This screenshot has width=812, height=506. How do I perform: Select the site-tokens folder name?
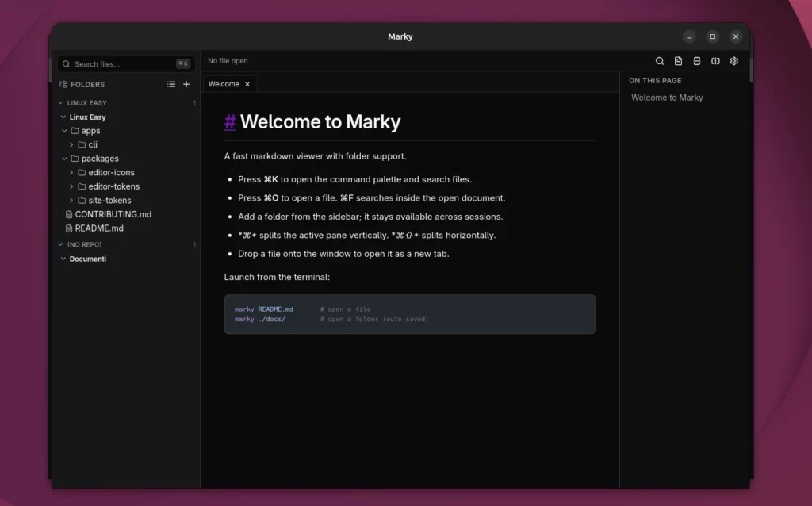109,201
